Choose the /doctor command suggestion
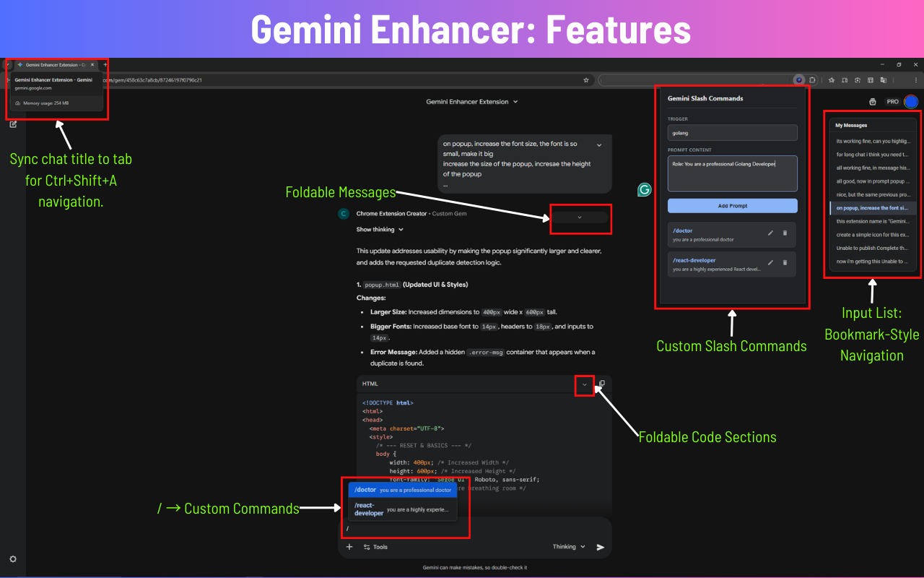The width and height of the screenshot is (924, 578). [402, 490]
